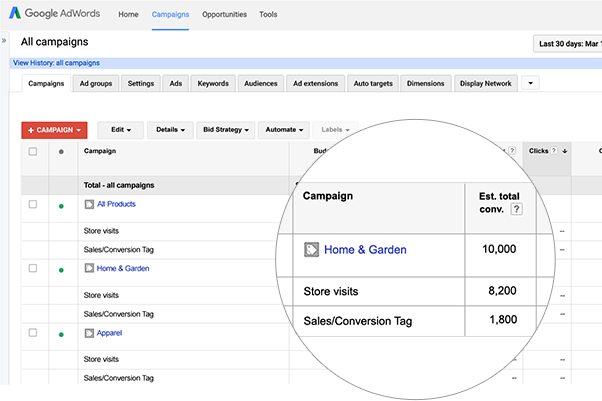This screenshot has height=401, width=602.
Task: Open the Opportunities menu item
Action: click(225, 15)
